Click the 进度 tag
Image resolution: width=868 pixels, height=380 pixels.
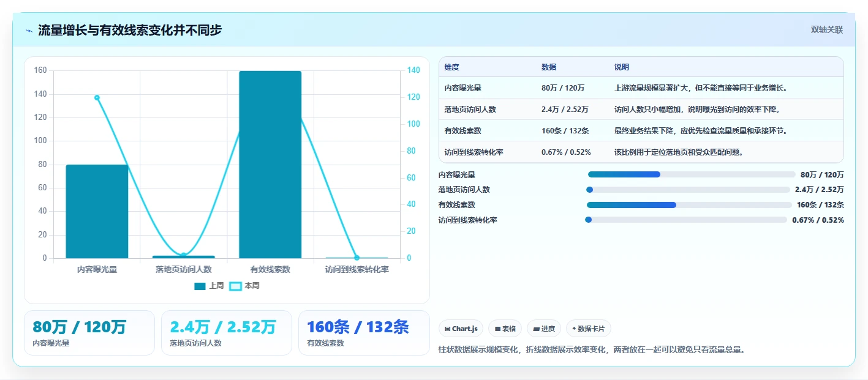543,329
